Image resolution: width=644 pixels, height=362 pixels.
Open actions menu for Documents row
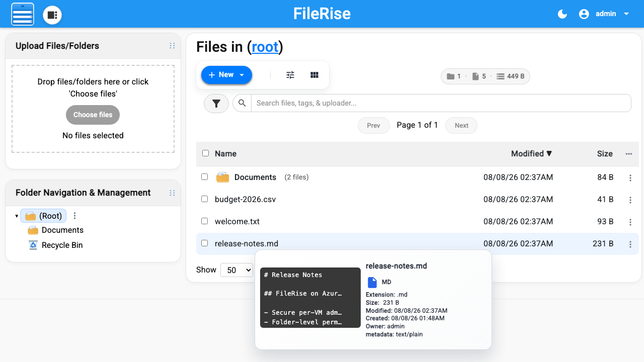click(630, 178)
